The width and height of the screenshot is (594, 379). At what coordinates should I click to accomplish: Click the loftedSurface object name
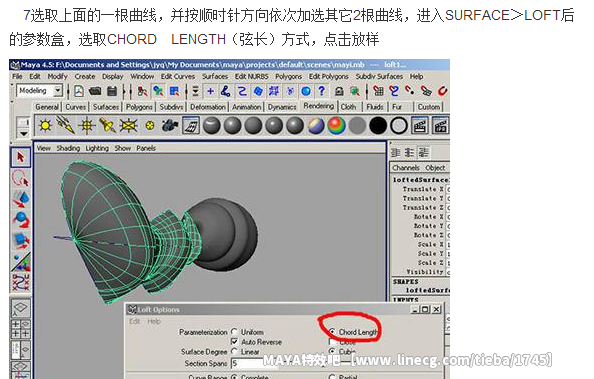[421, 180]
